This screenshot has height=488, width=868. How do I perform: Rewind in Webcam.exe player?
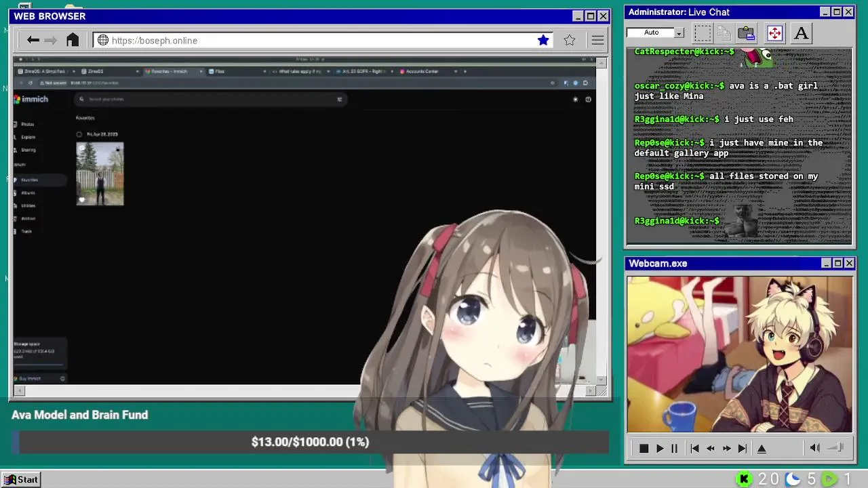click(x=710, y=449)
